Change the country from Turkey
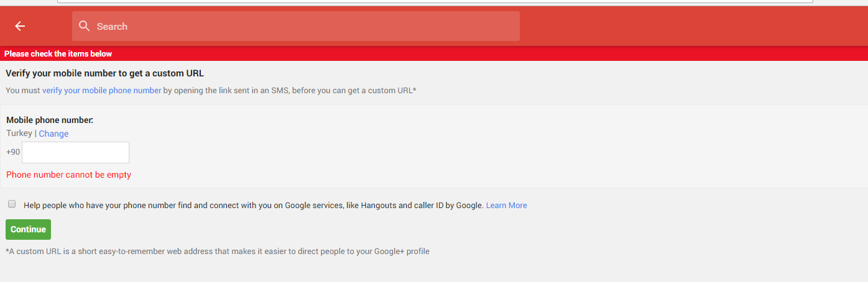Image resolution: width=868 pixels, height=282 pixels. (x=53, y=134)
